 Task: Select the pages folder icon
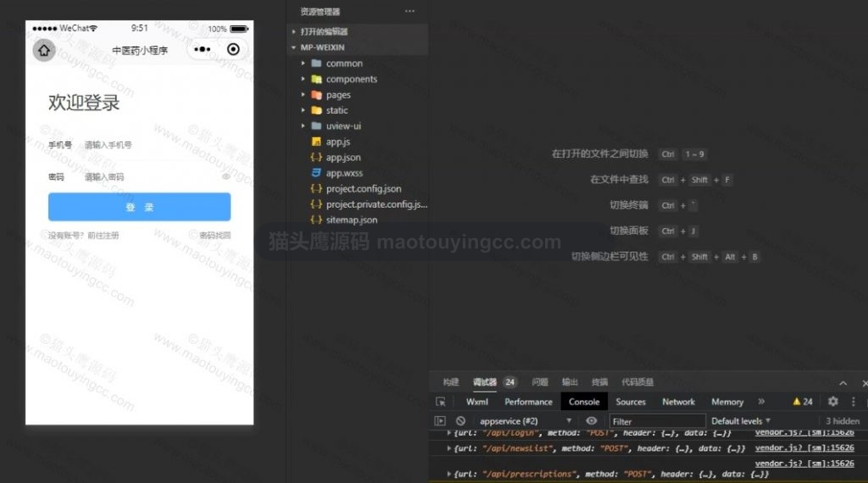[x=317, y=95]
